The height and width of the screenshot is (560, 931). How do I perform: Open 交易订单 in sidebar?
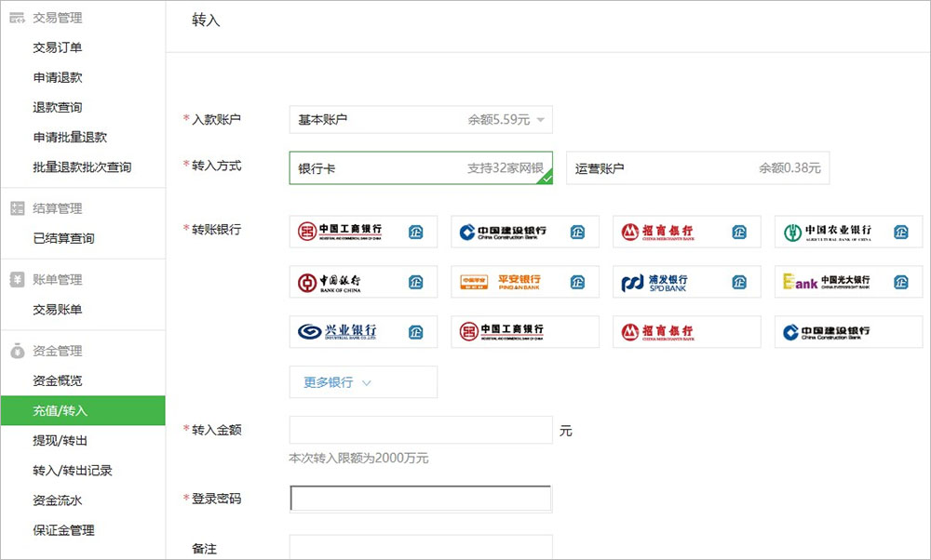click(x=58, y=47)
